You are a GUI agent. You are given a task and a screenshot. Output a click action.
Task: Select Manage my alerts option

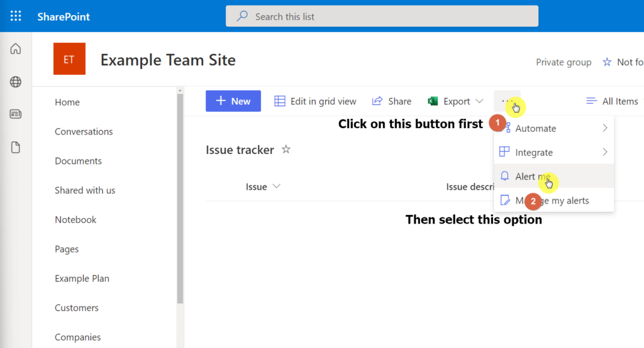(x=553, y=200)
